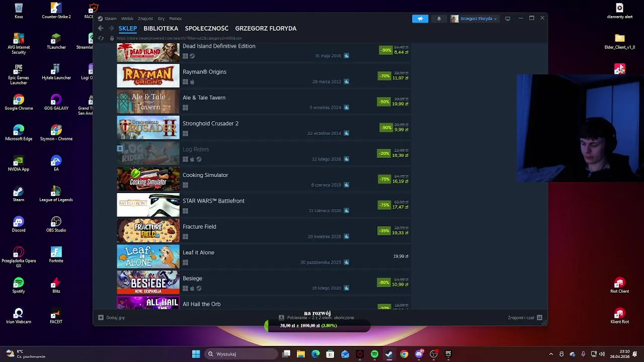644x362 pixels.
Task: Click the Dead Island Definitive Edition thumbnail
Action: 148,52
